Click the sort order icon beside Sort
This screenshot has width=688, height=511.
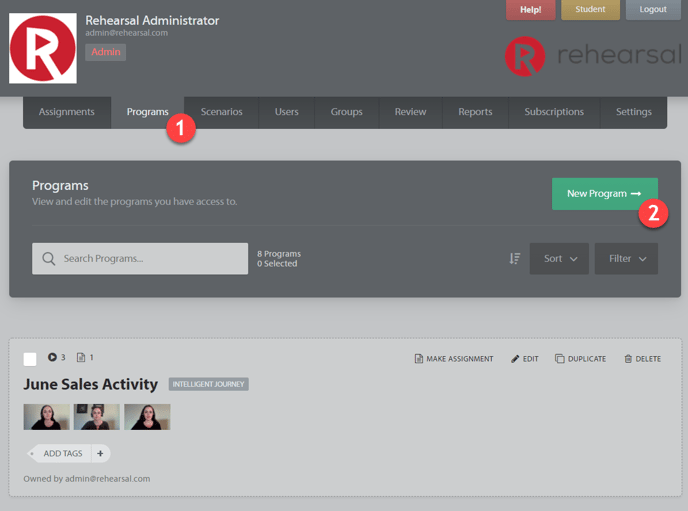tap(514, 258)
